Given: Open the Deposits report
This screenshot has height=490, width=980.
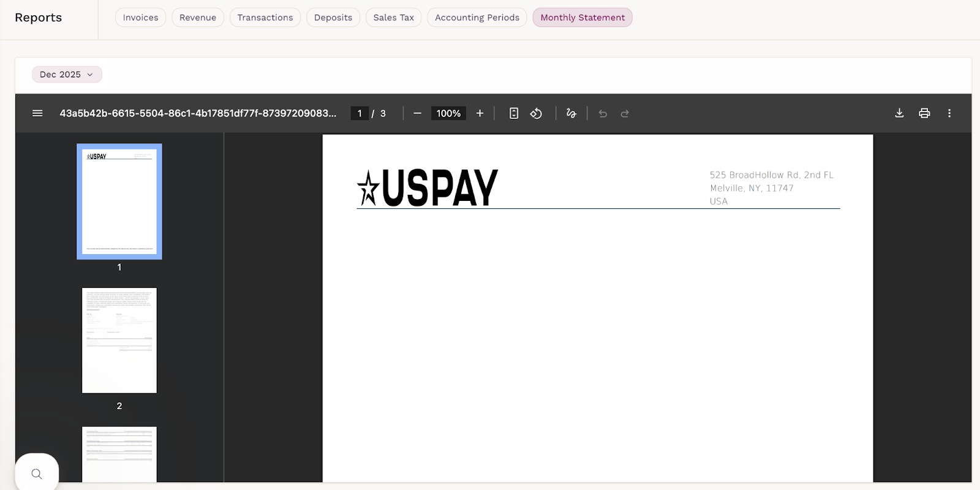Looking at the screenshot, I should click(x=333, y=17).
